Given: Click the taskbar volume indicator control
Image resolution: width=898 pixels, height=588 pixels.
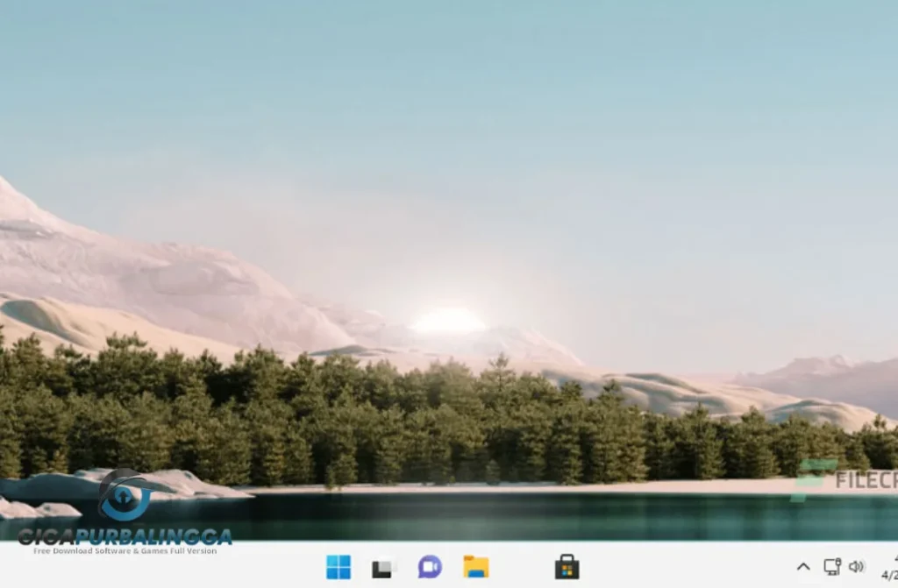Looking at the screenshot, I should click(x=856, y=568).
